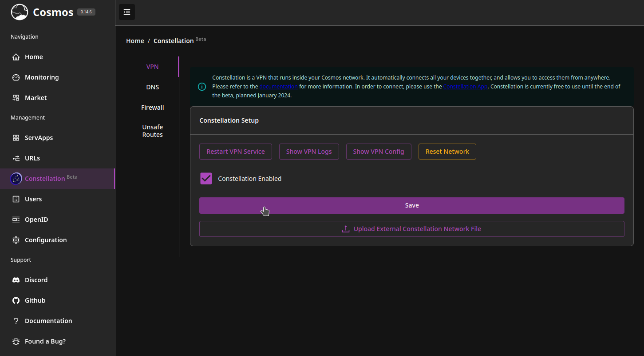Viewport: 644px width, 356px height.
Task: Click the ServApps grid icon
Action: point(16,138)
